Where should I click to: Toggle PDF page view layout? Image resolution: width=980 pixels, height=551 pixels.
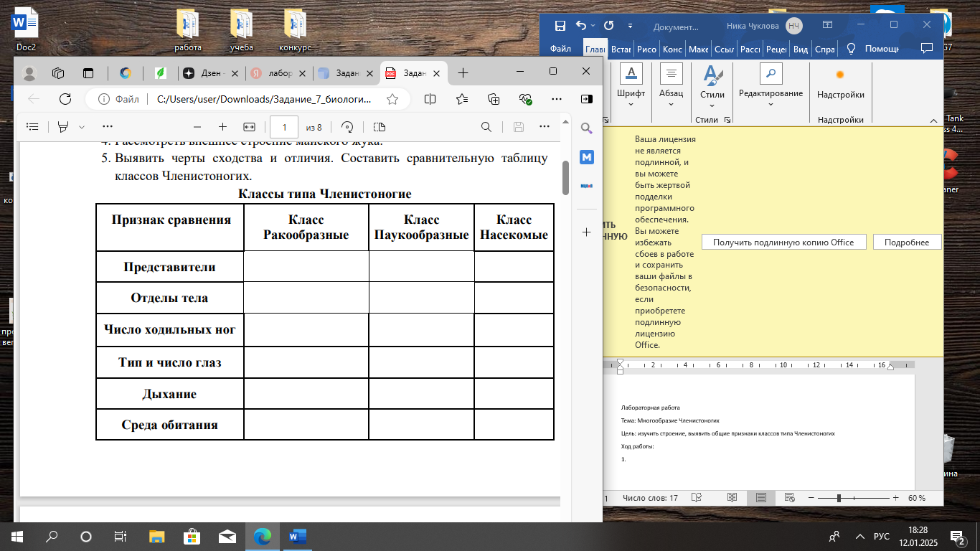tap(380, 127)
